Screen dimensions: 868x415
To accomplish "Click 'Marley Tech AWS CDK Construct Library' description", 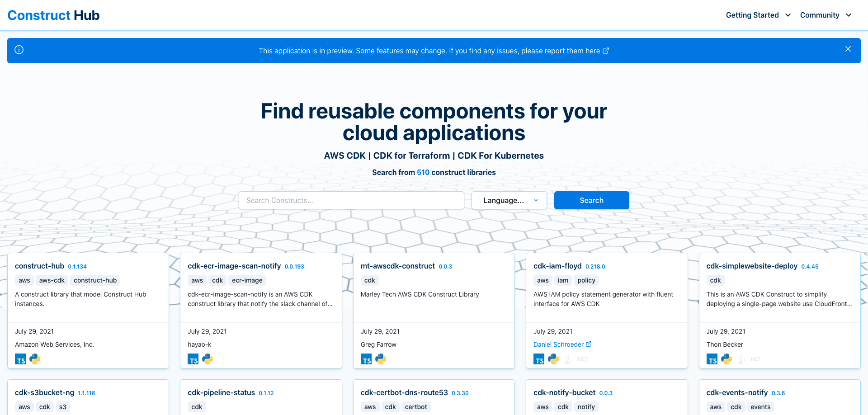I will (420, 294).
